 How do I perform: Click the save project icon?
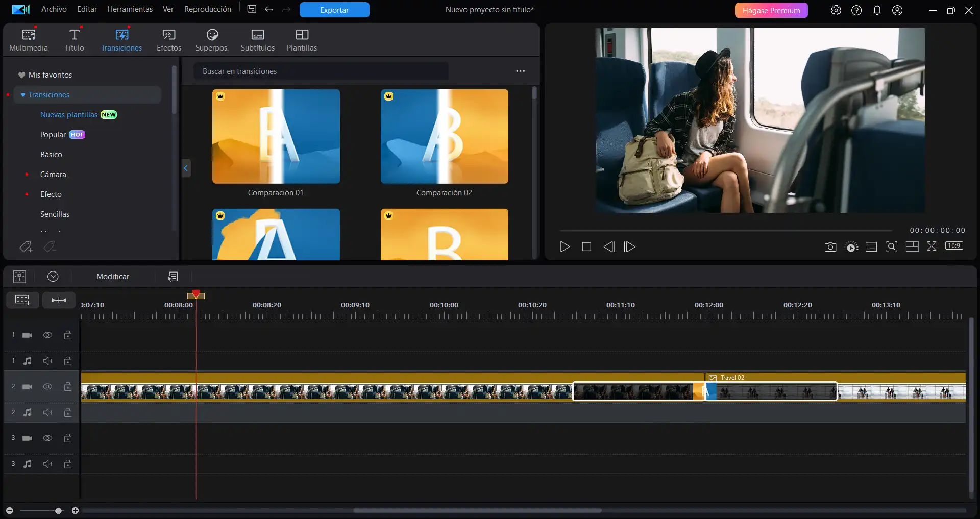[252, 10]
